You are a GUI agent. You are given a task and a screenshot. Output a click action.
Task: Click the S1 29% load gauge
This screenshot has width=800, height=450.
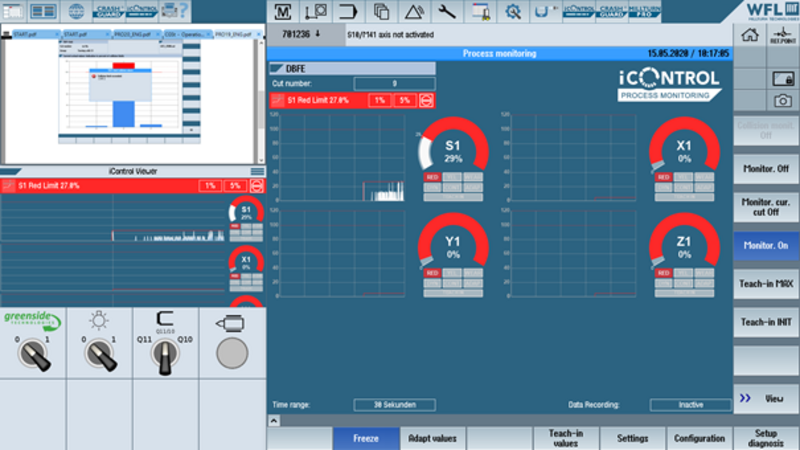[452, 154]
